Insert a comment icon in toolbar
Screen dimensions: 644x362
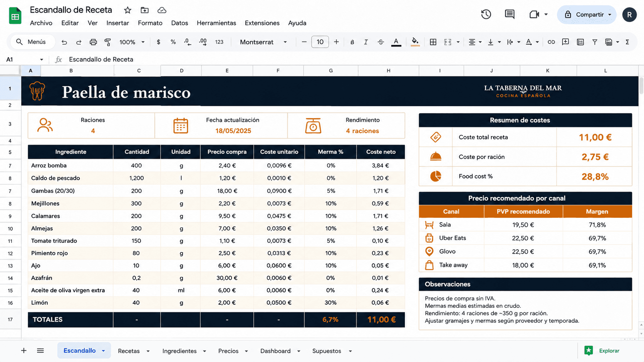click(x=565, y=42)
